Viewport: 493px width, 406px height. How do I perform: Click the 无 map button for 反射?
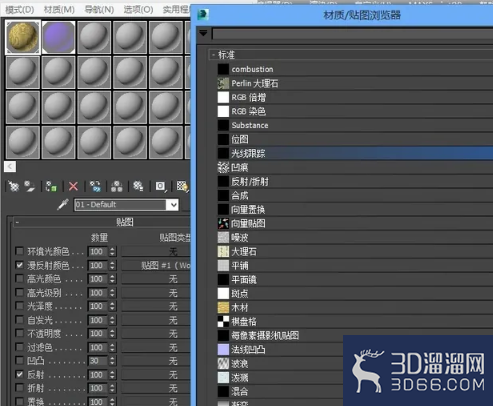(156, 375)
